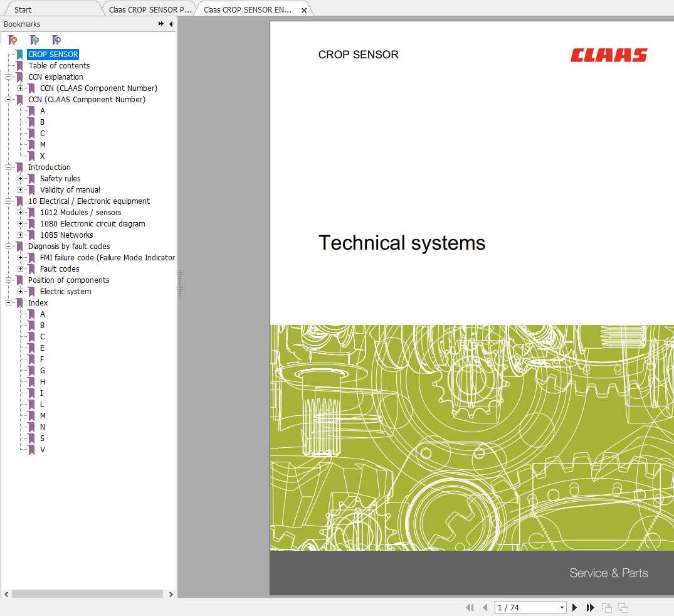Collapse the Bookmarks panel with the arrow
This screenshot has width=674, height=616.
point(171,24)
